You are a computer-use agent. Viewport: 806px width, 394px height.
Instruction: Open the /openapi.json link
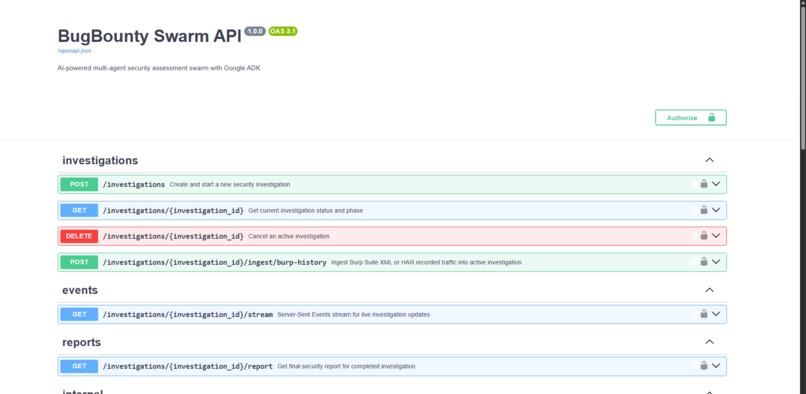click(x=75, y=51)
